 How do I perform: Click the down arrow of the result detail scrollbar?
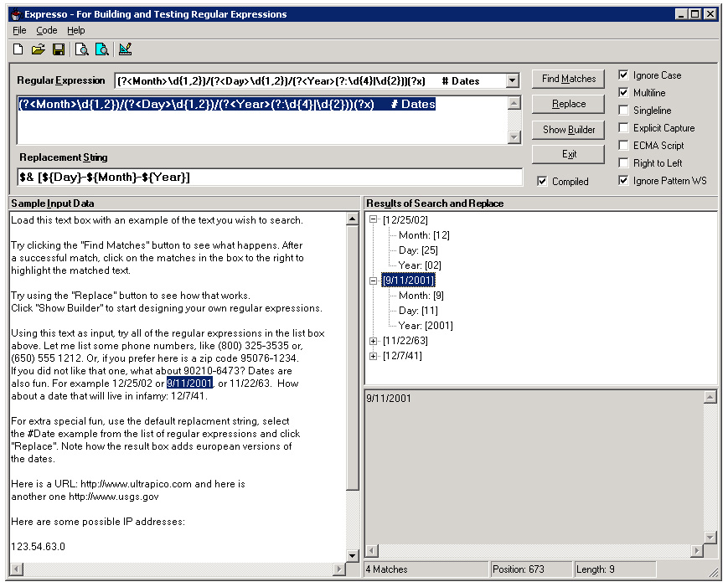[710, 538]
